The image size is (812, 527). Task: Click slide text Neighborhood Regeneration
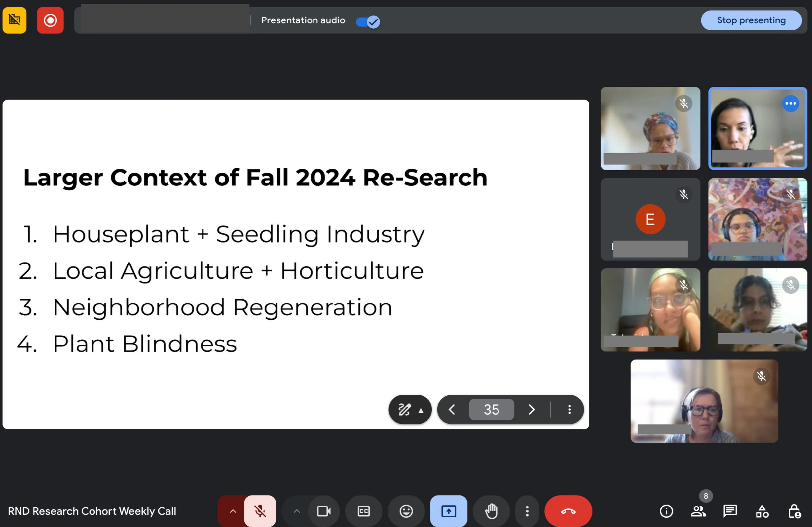[222, 307]
